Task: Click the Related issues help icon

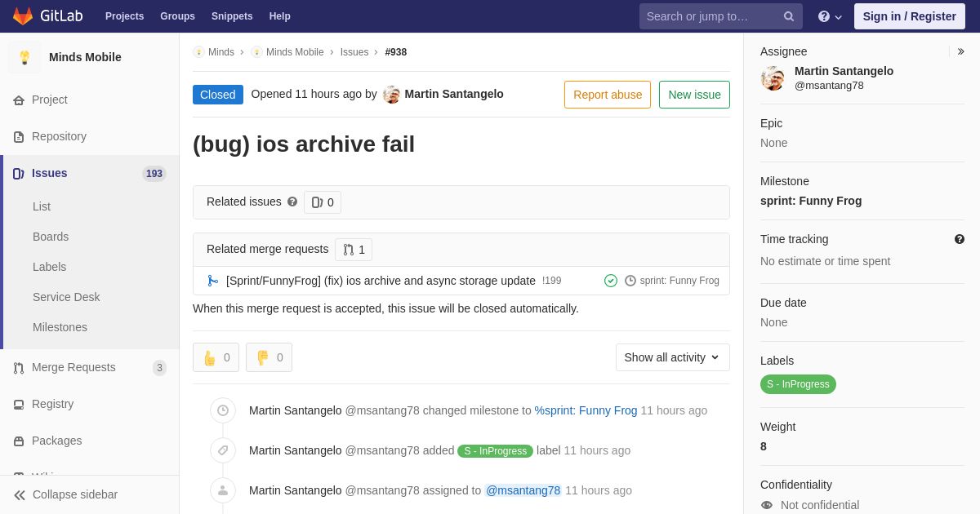Action: click(292, 202)
